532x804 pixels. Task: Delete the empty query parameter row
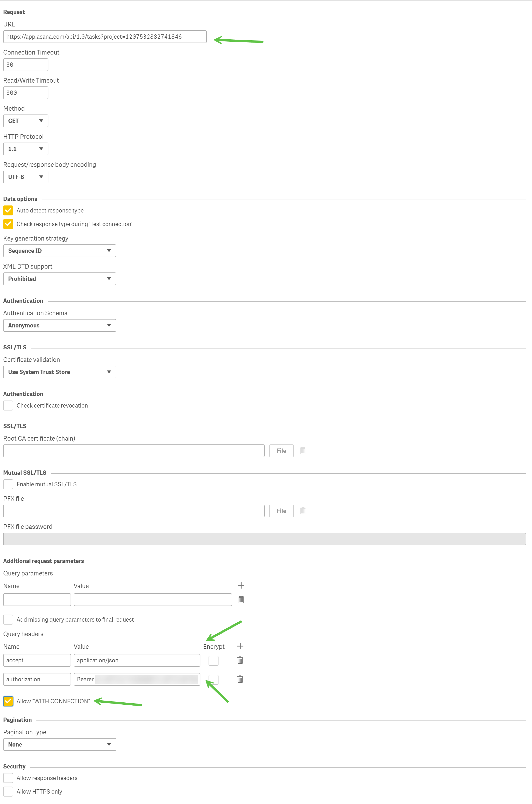pos(241,599)
